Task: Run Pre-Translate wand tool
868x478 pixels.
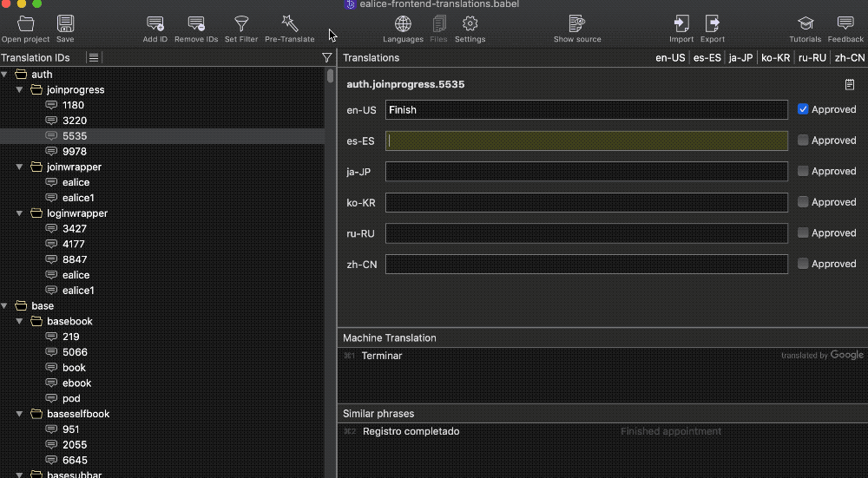Action: 290,23
